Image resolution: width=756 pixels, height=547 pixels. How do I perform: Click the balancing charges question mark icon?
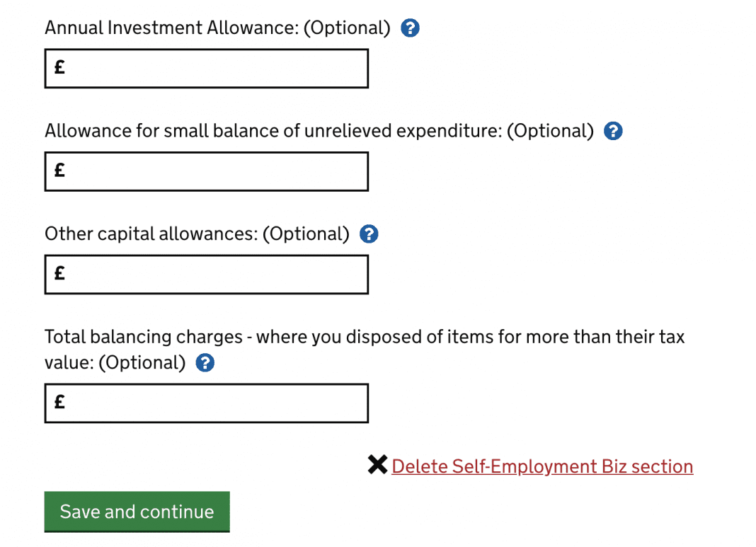205,363
